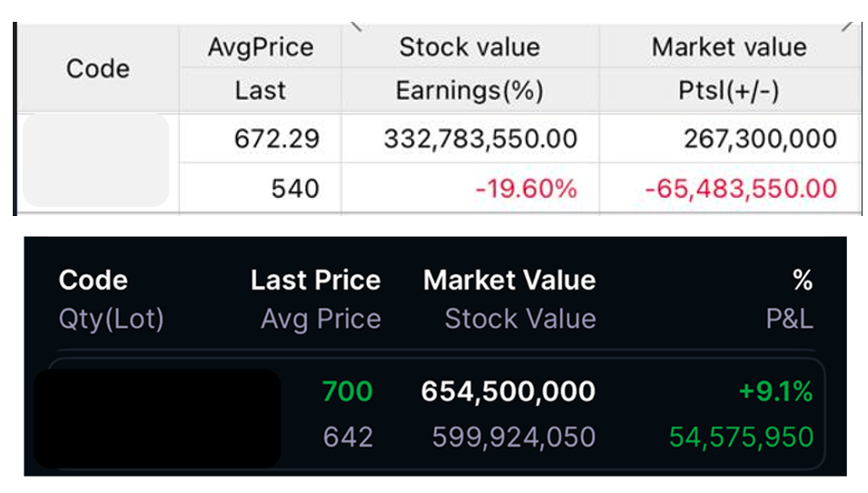Click the 54,575,950 profit amount
The width and height of the screenshot is (868, 493).
(x=741, y=437)
